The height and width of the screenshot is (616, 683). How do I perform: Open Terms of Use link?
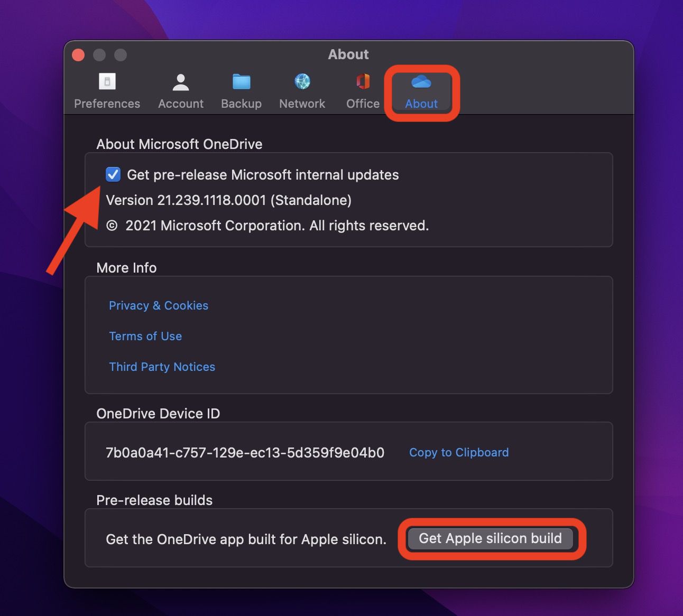pyautogui.click(x=145, y=336)
